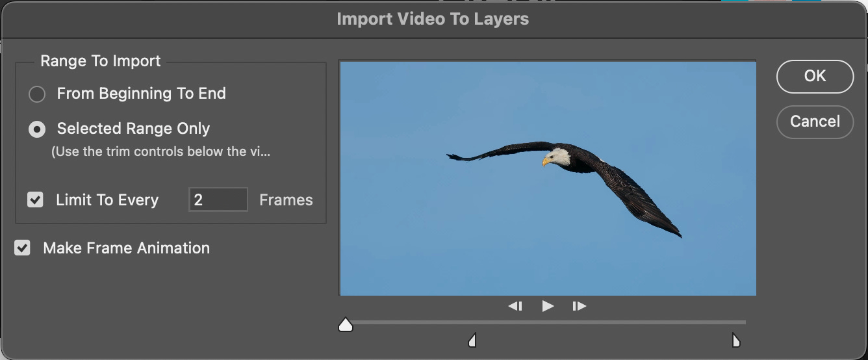Click the playhead slider handle

[346, 324]
